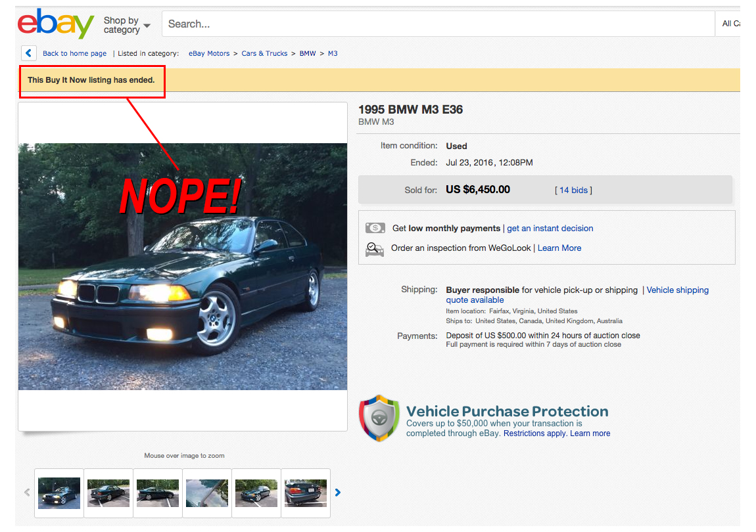This screenshot has width=756, height=532.
Task: Click the monthly payments money icon
Action: pyautogui.click(x=375, y=228)
